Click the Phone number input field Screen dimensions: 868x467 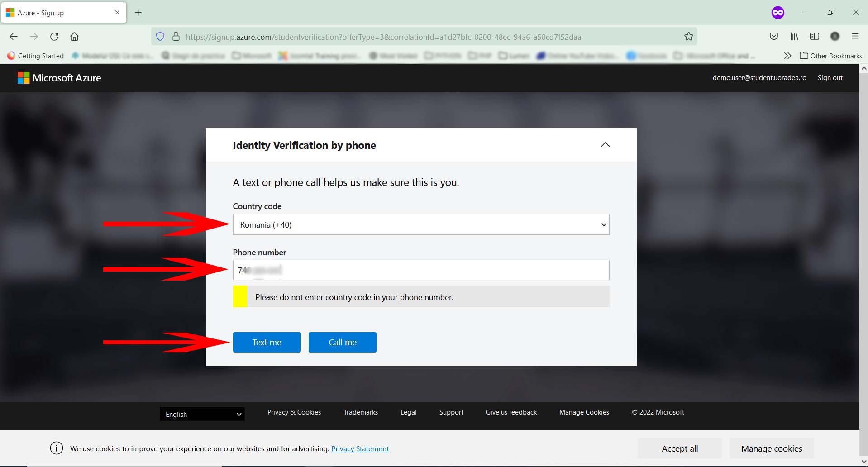(x=421, y=270)
